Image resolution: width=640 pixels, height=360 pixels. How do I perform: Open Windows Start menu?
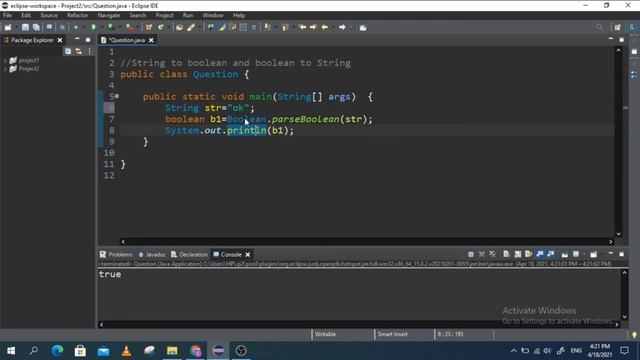11,351
